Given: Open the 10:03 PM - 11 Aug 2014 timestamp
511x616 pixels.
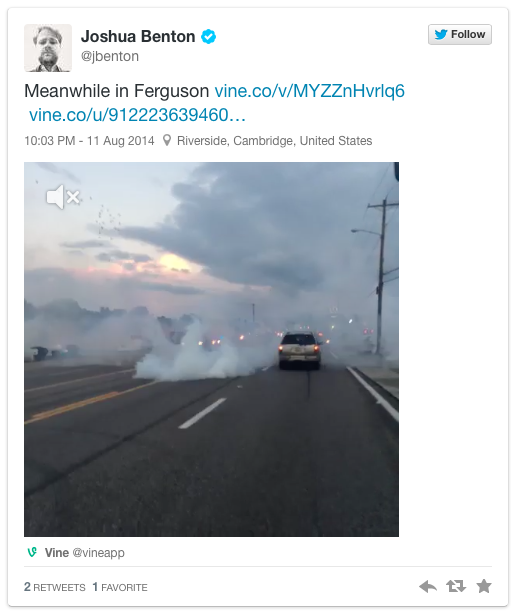Looking at the screenshot, I should coord(89,141).
